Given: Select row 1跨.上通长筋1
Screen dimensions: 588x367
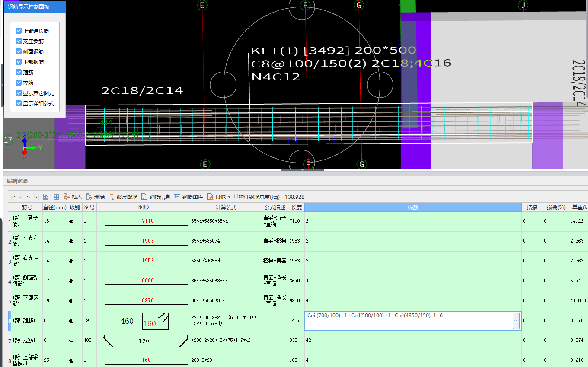Looking at the screenshot, I should pos(26,221).
